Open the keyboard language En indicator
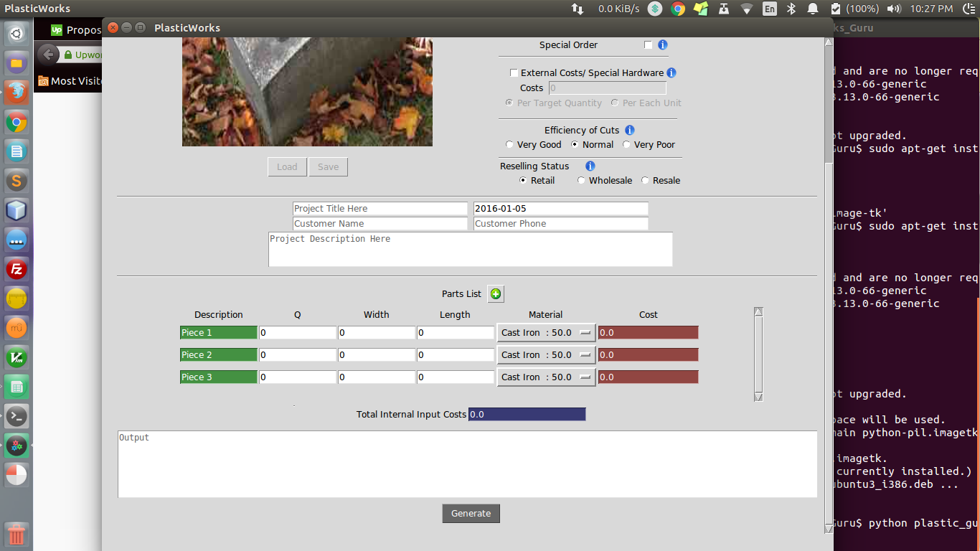980x551 pixels. 769,9
